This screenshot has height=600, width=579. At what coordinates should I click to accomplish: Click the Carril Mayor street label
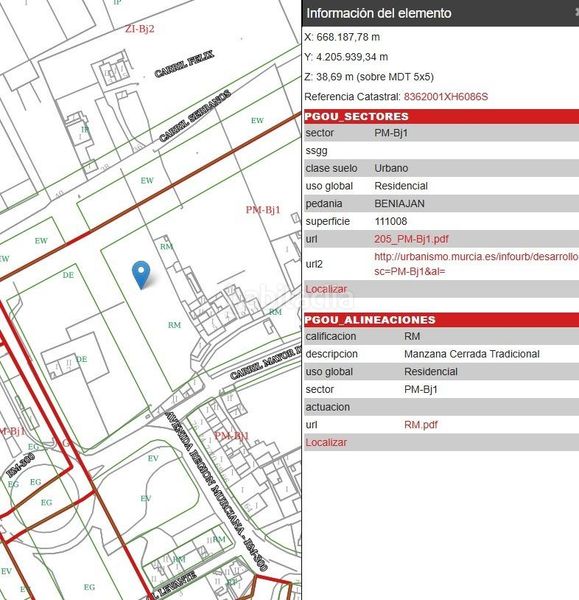click(x=266, y=362)
